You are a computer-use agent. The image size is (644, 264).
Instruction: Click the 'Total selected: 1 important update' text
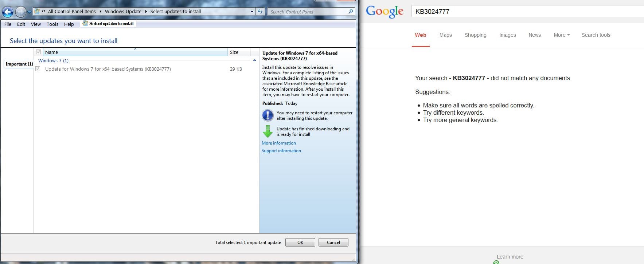tap(248, 243)
